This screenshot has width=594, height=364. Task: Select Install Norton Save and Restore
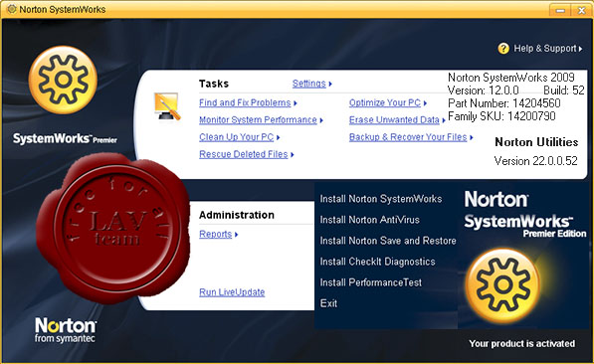[388, 241]
